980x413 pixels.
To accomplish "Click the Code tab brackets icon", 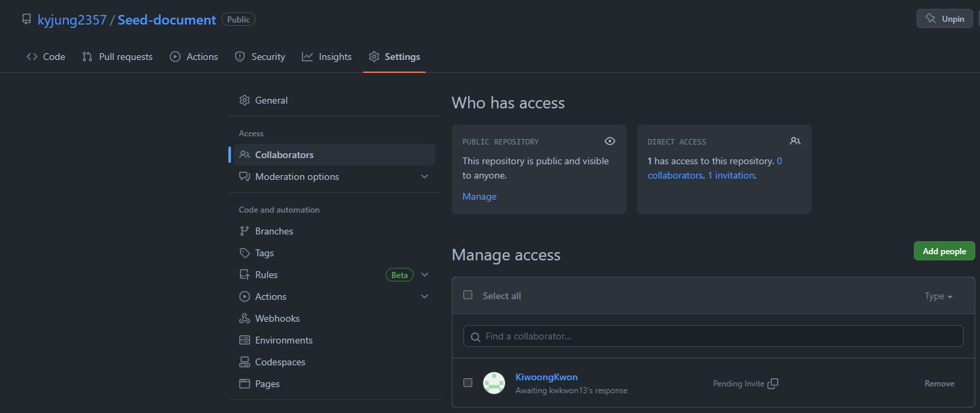I will tap(32, 57).
